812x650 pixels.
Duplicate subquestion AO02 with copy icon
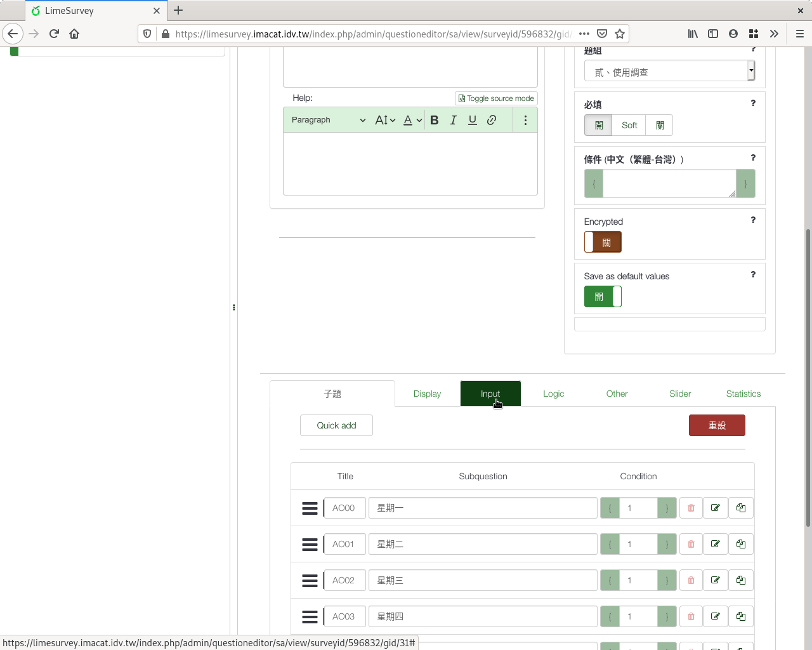click(x=741, y=580)
